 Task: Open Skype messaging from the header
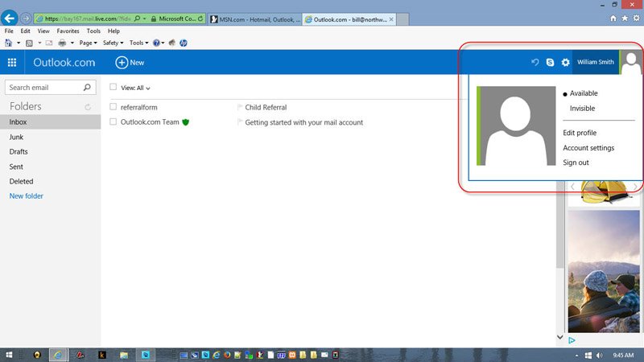[550, 62]
